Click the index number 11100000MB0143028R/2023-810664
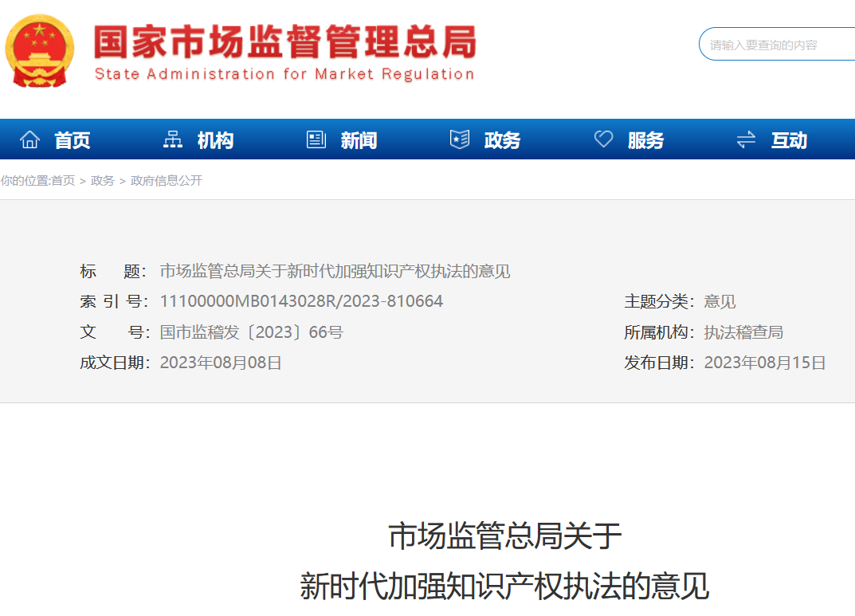Viewport: 855px width, 616px height. click(x=301, y=301)
